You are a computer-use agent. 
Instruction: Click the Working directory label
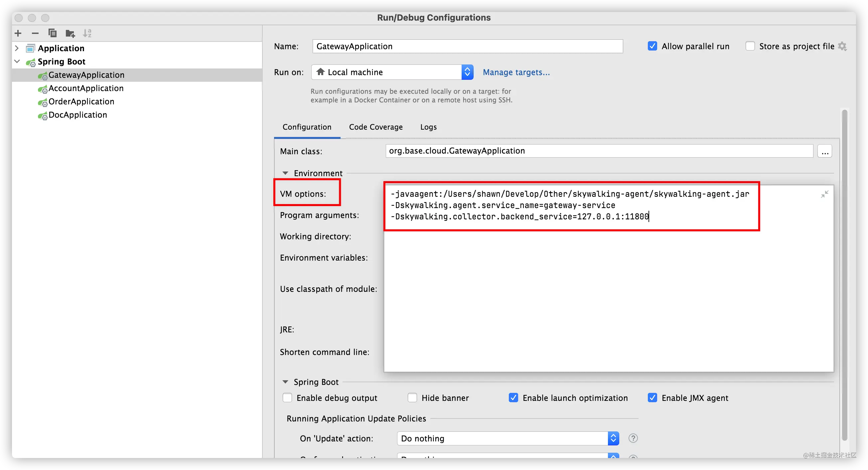315,237
